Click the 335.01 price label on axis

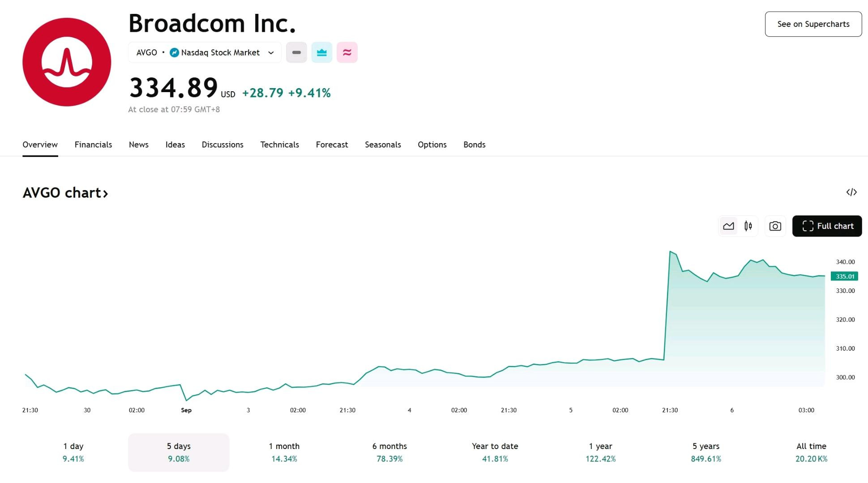point(844,276)
